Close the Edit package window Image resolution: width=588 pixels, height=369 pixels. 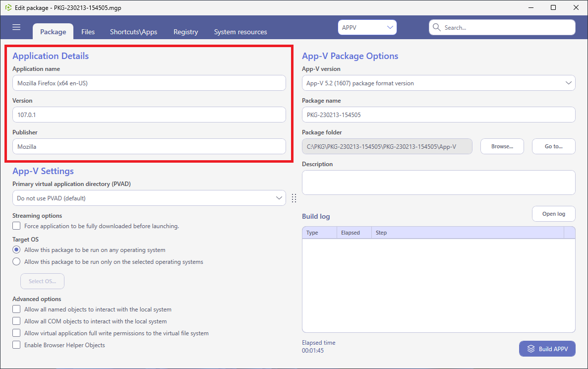(x=576, y=7)
